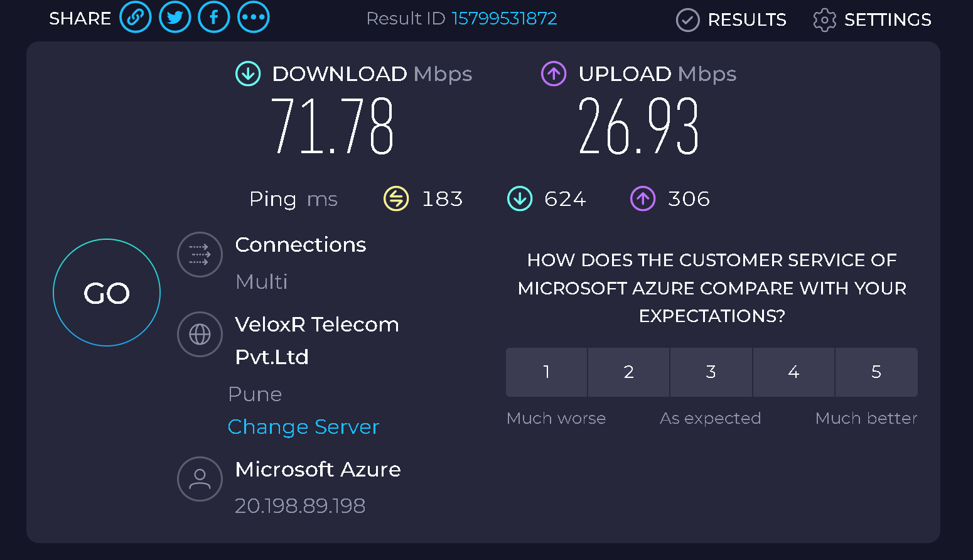Open the RESULTS page
The width and height of the screenshot is (973, 560).
731,19
